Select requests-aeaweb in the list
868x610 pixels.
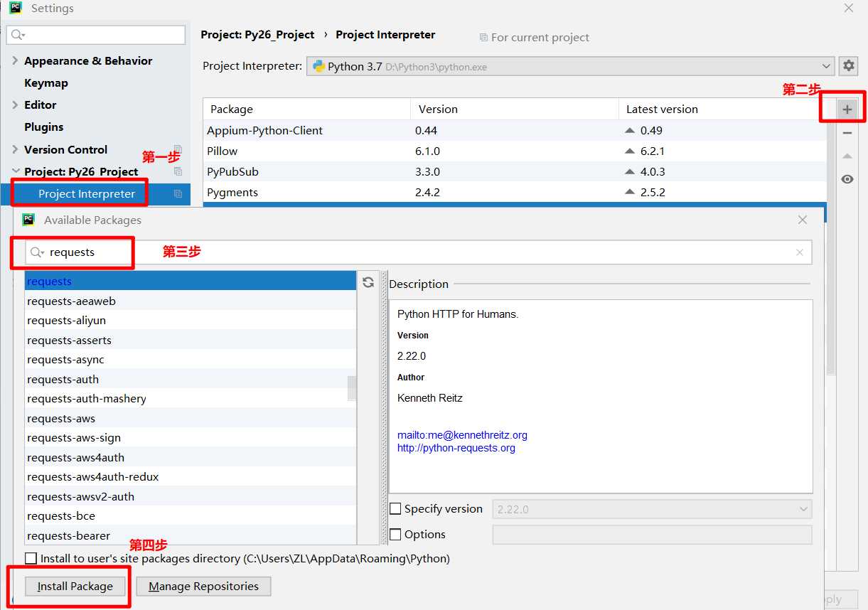click(191, 301)
